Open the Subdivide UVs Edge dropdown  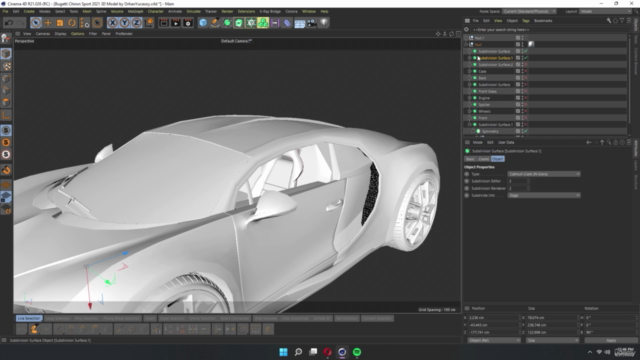544,196
